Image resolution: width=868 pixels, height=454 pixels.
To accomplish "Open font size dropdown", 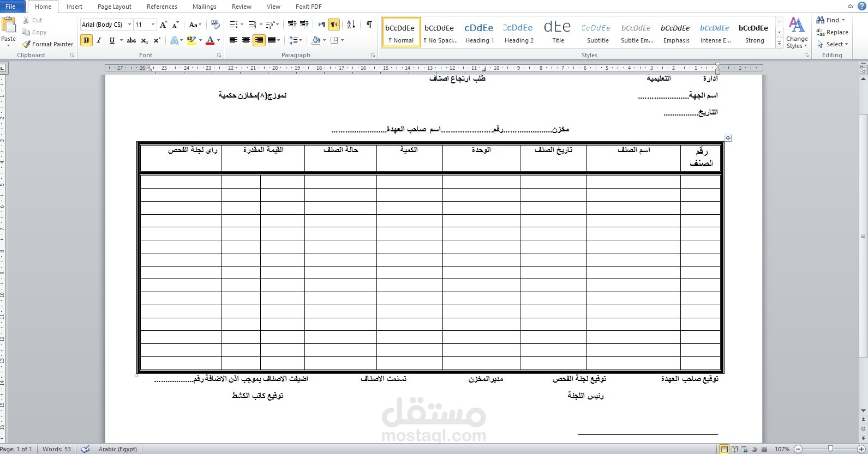I will tap(153, 25).
